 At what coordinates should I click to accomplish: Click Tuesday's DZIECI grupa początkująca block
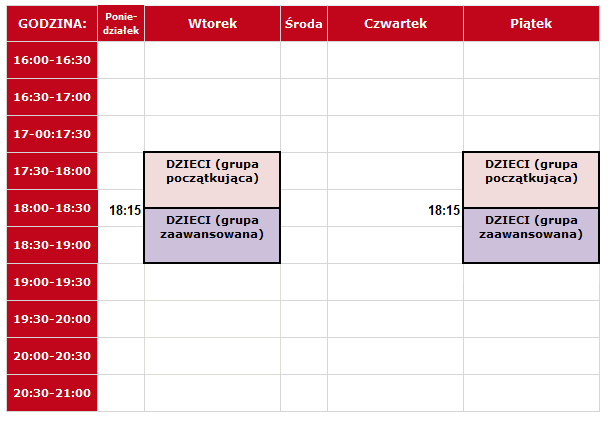point(212,180)
